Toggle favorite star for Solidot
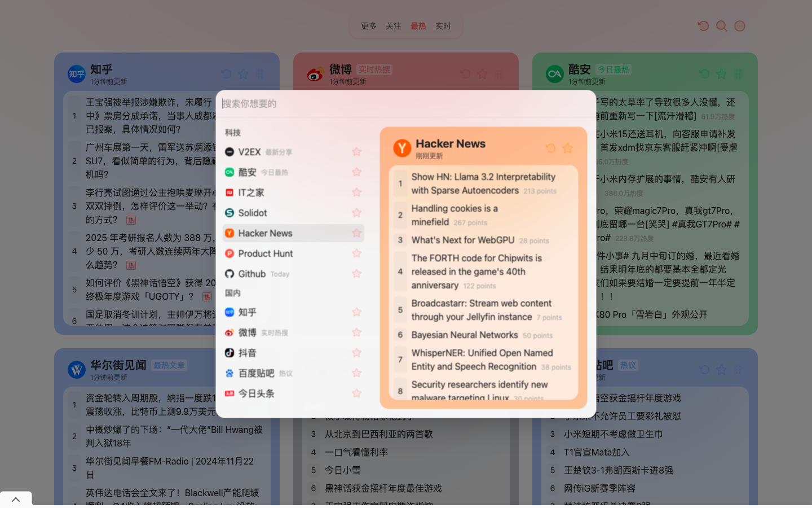Viewport: 812px width, 508px height. [x=356, y=213]
